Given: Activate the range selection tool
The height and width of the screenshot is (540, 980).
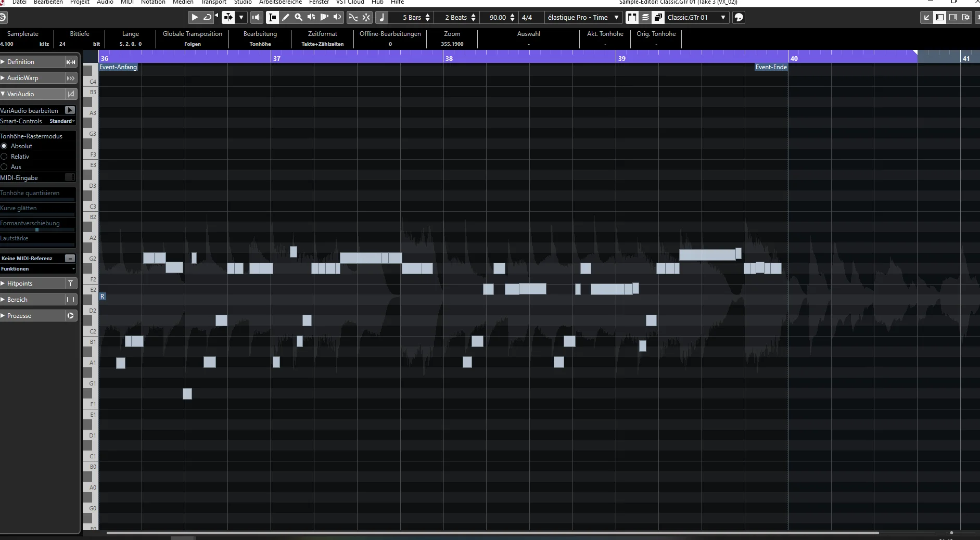Looking at the screenshot, I should coord(273,17).
